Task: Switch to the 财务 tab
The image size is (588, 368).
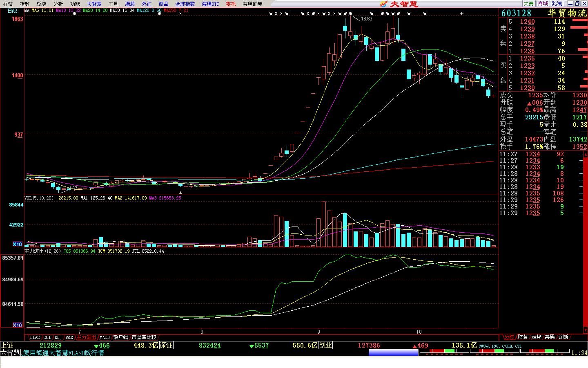Action: pos(522,337)
